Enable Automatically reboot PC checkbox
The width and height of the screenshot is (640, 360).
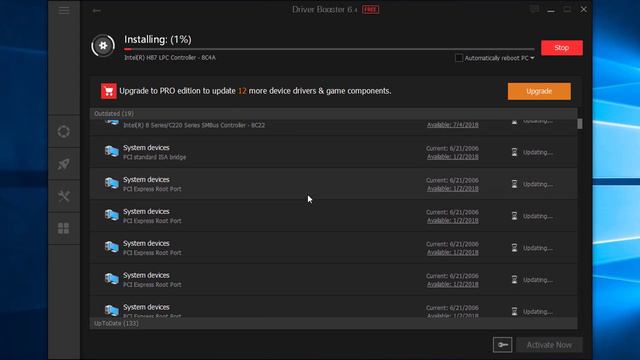pos(459,58)
